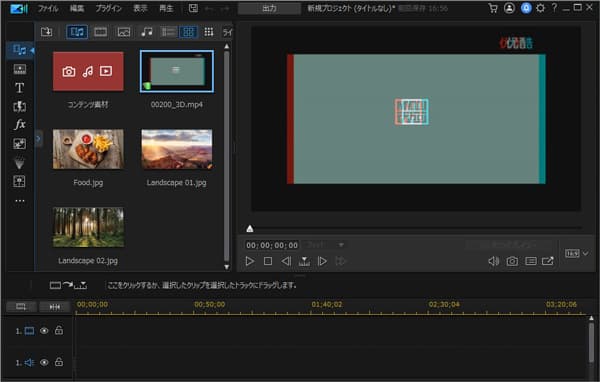Filter library to videos only

point(101,32)
